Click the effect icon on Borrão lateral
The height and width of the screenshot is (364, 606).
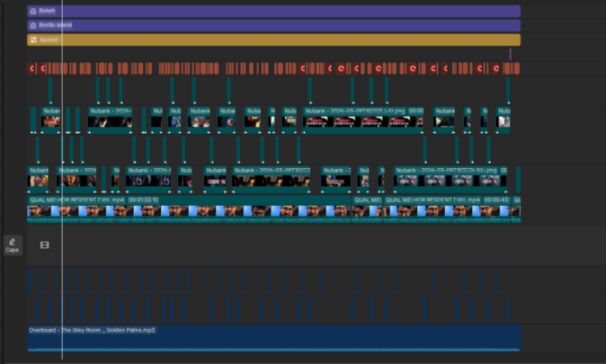[33, 25]
